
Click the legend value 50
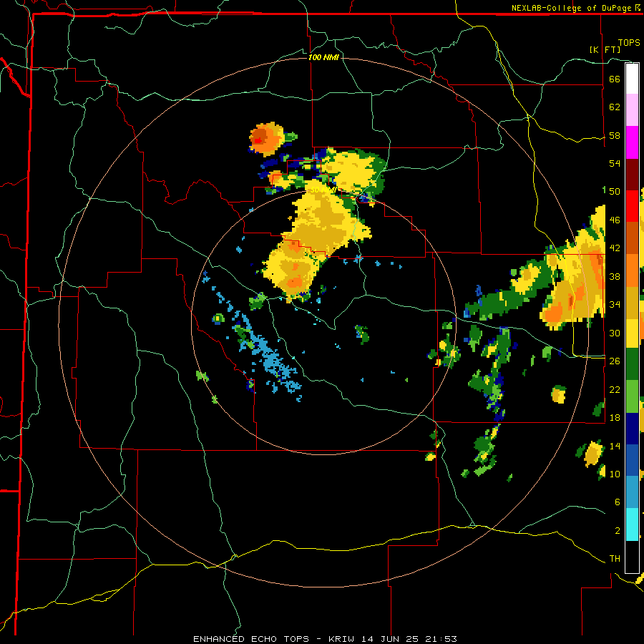[615, 191]
